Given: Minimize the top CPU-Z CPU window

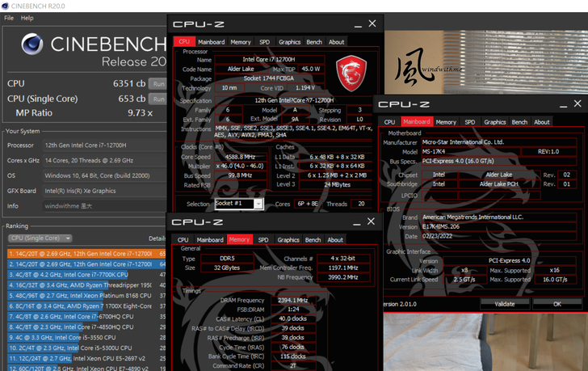Looking at the screenshot, I should tap(358, 24).
